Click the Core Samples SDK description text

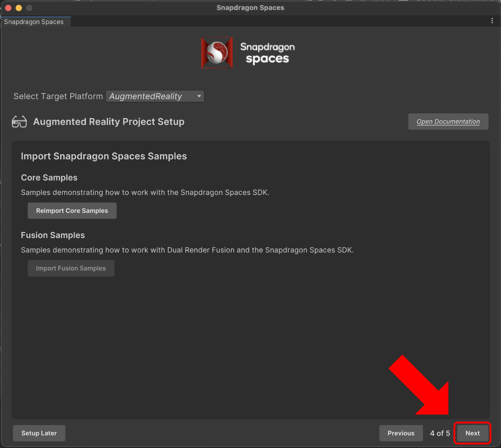[145, 193]
